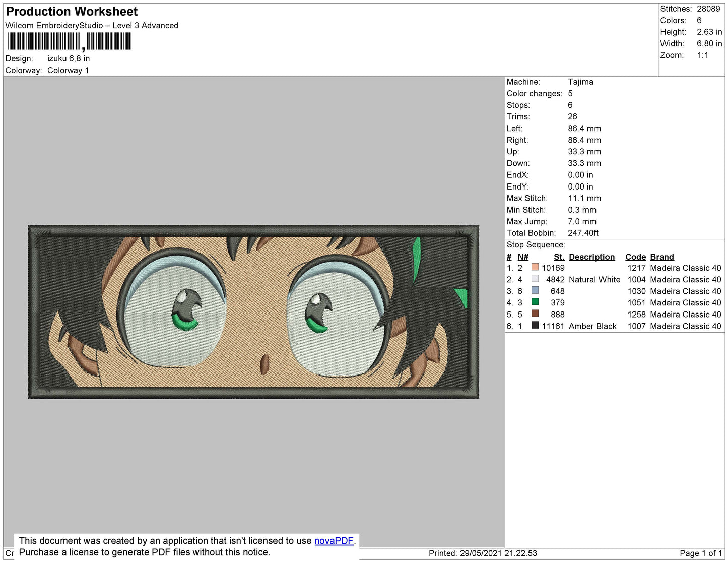Click the Left value '86.4 mm'
The width and height of the screenshot is (728, 563).
point(584,128)
